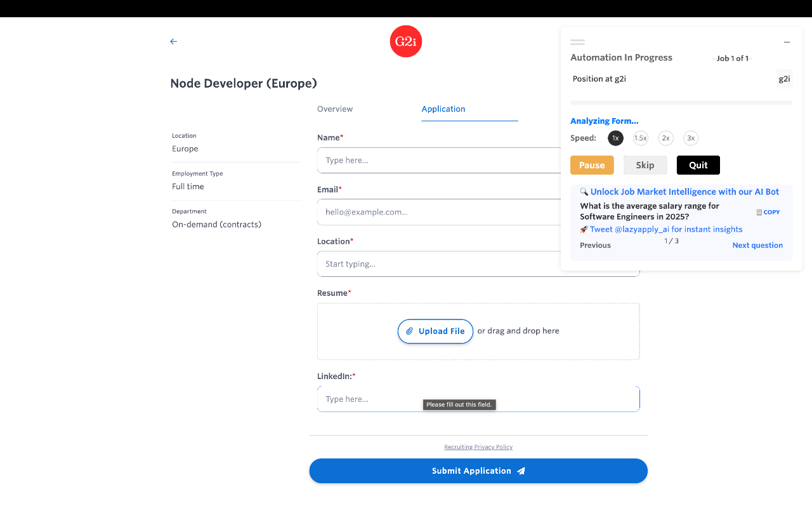Set speed to 2x

(x=665, y=138)
